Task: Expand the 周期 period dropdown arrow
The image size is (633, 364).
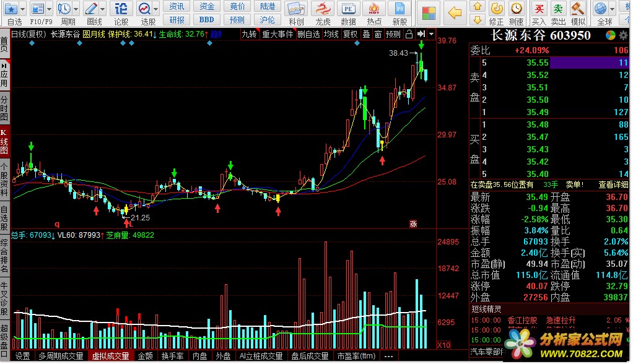Action: pyautogui.click(x=76, y=9)
